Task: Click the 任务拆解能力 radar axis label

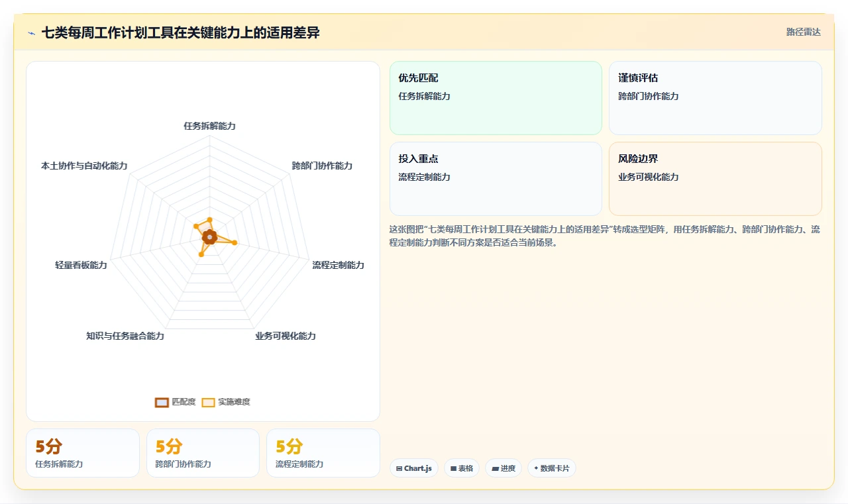Action: [x=209, y=126]
